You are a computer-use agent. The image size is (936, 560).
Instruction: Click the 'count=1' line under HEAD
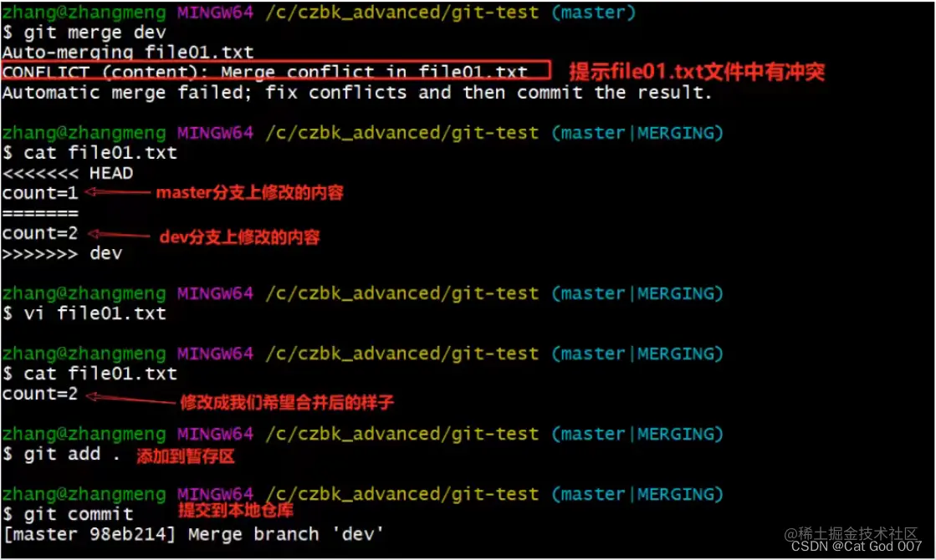click(40, 193)
